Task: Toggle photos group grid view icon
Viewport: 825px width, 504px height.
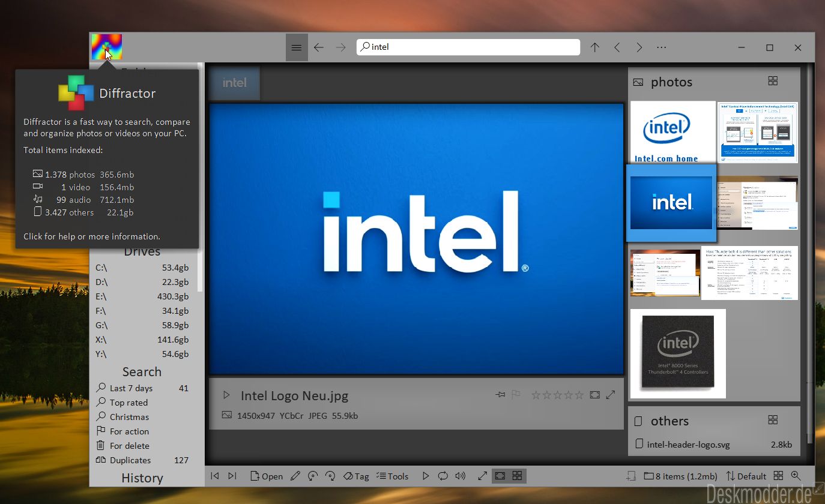Action: coord(773,81)
